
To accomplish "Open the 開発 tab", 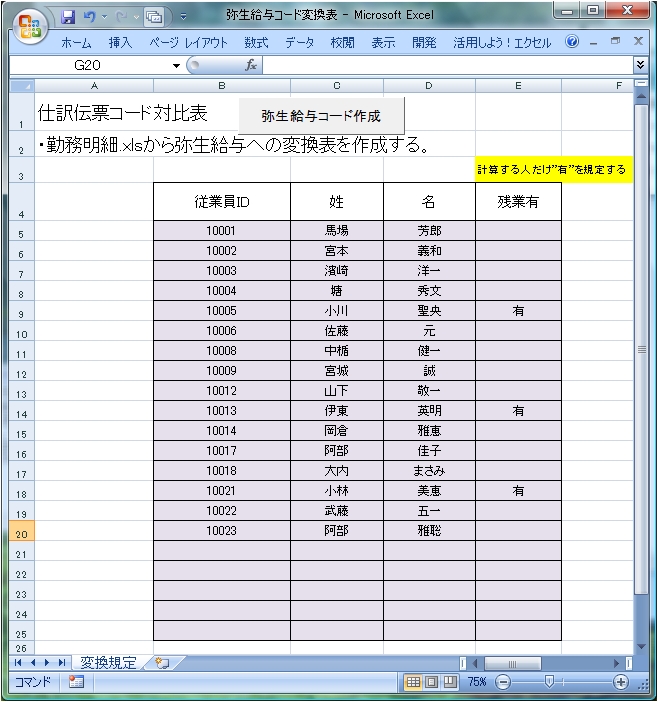I will click(x=424, y=43).
